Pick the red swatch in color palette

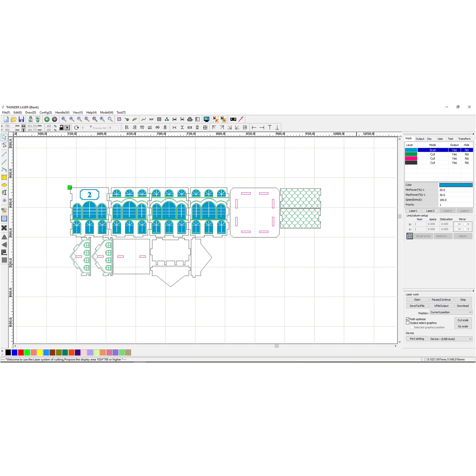click(x=21, y=352)
